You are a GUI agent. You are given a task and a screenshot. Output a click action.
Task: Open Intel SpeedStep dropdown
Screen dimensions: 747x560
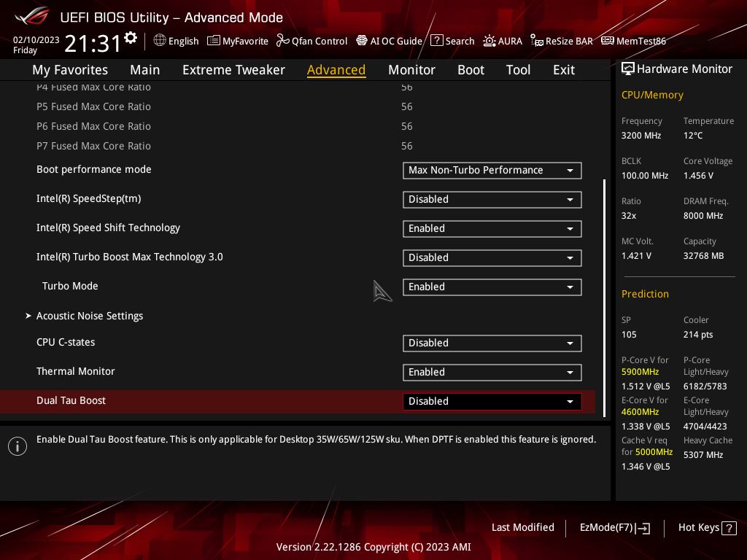click(492, 200)
